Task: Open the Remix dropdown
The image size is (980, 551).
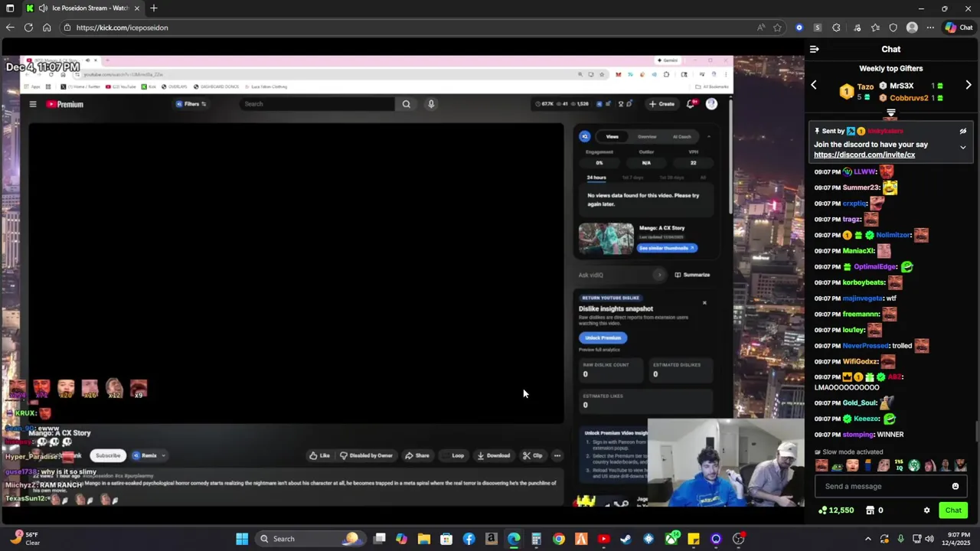Action: 149,455
